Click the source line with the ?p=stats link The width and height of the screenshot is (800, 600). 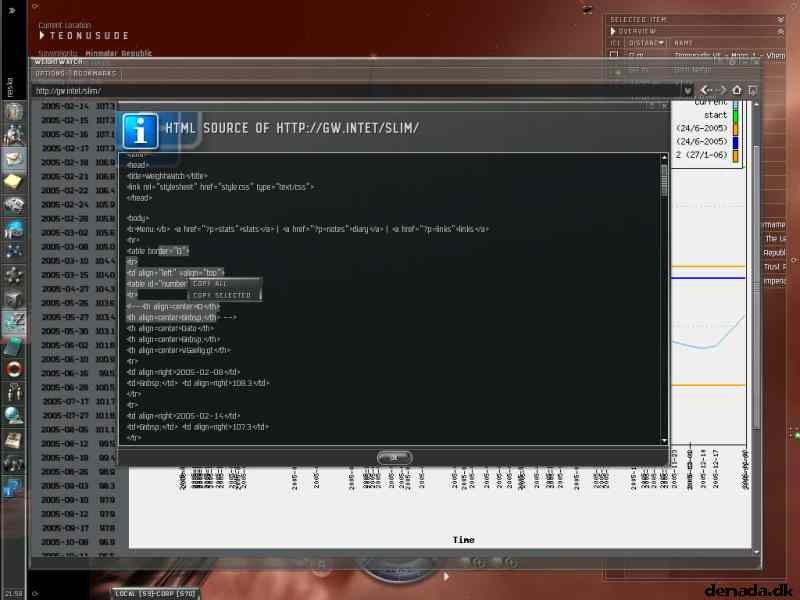tap(308, 229)
